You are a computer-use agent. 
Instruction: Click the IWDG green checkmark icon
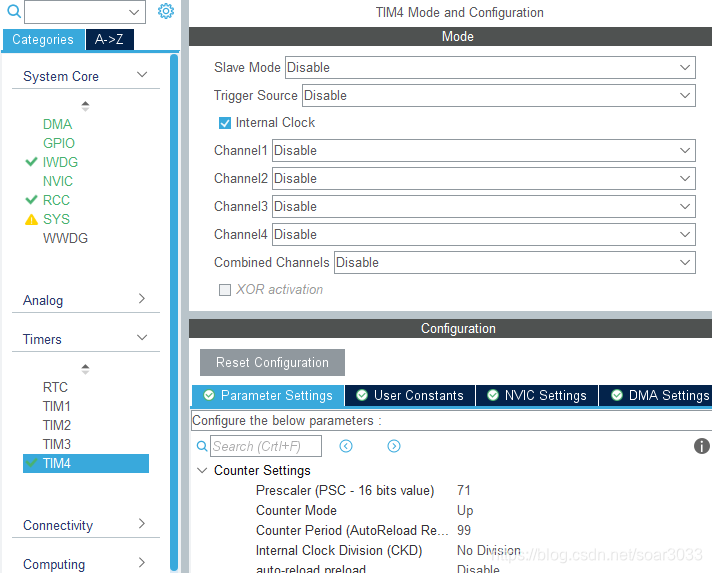31,162
